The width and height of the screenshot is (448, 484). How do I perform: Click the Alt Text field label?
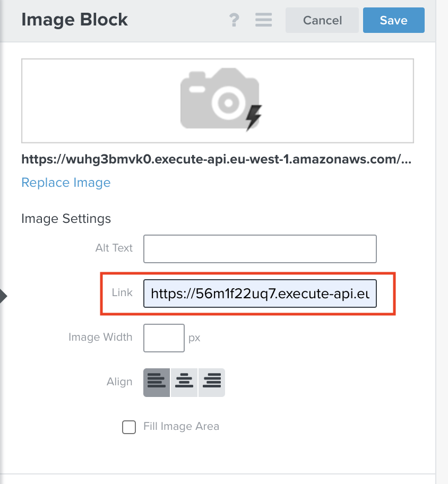click(x=114, y=248)
